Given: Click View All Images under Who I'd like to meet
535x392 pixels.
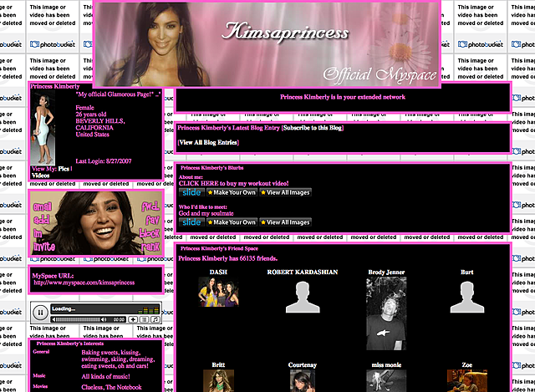Looking at the screenshot, I should 286,222.
